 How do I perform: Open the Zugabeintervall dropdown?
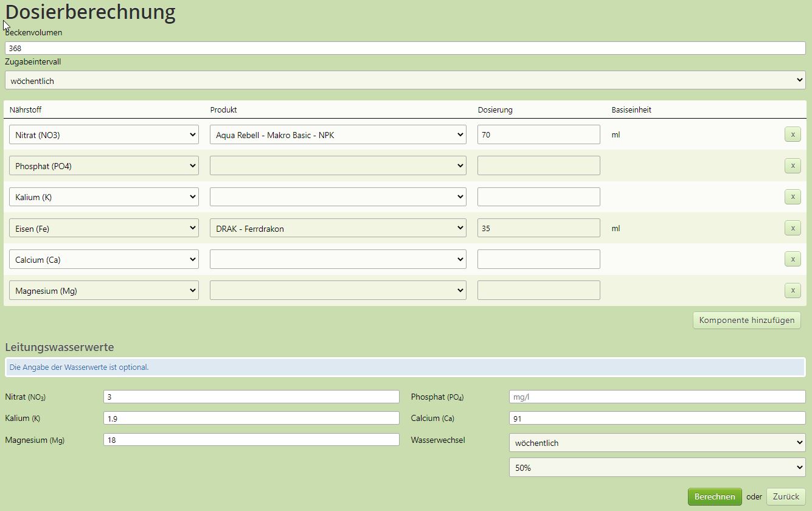click(x=405, y=80)
